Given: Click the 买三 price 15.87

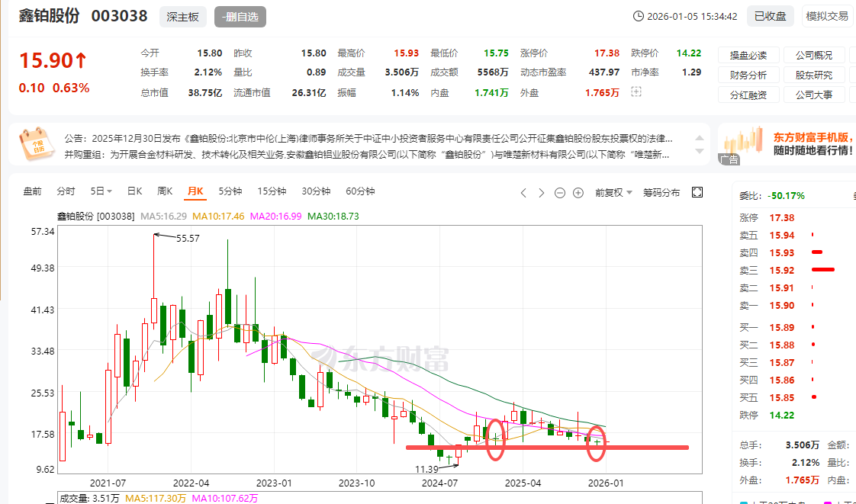Looking at the screenshot, I should pyautogui.click(x=782, y=362).
